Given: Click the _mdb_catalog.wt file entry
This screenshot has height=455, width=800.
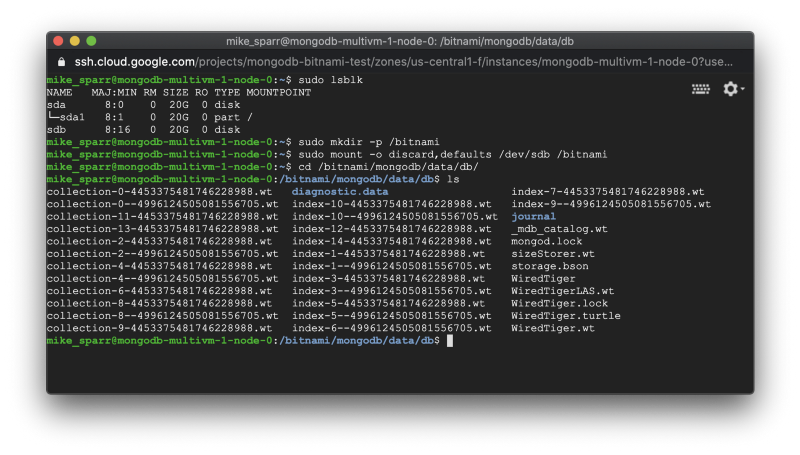Looking at the screenshot, I should coord(559,229).
